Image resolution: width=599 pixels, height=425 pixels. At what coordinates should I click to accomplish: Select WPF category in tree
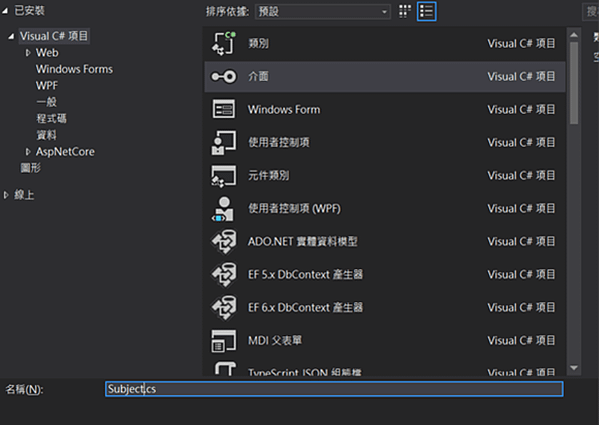[47, 86]
